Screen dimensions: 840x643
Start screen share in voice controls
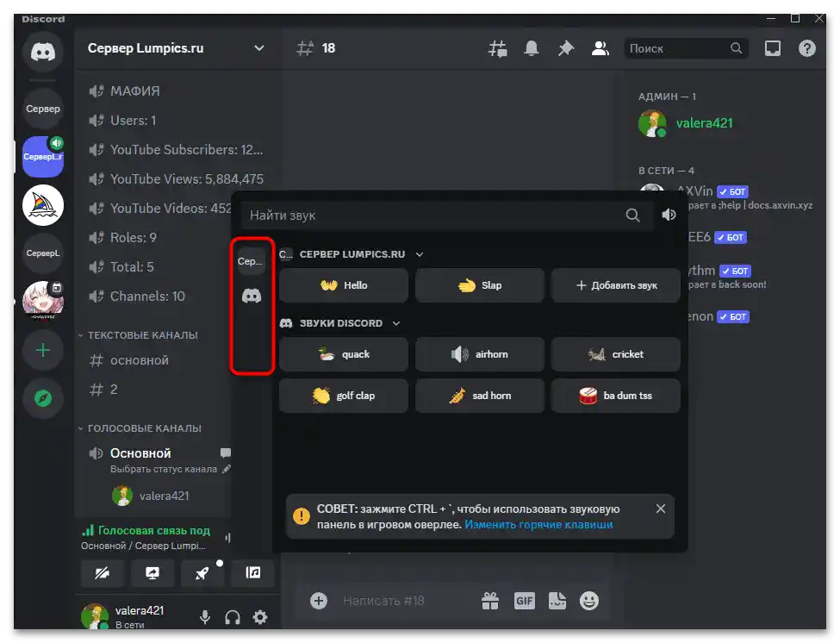click(152, 573)
